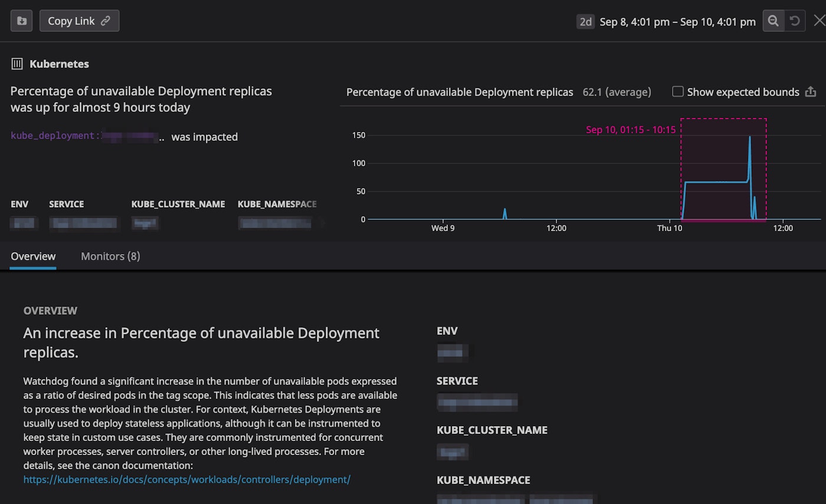Click the Sep 10, 01:15 - 10:15 anomaly label
The height and width of the screenshot is (504, 826).
pyautogui.click(x=630, y=130)
